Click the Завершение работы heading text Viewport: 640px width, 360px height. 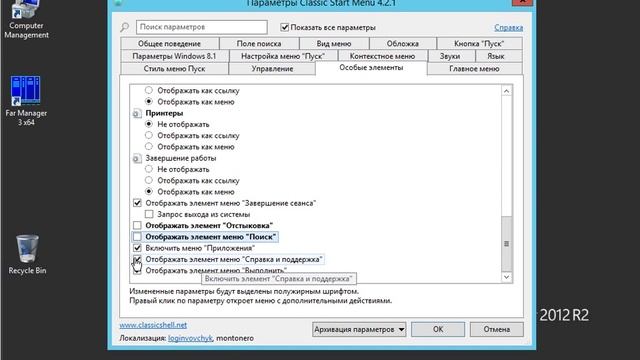point(181,158)
